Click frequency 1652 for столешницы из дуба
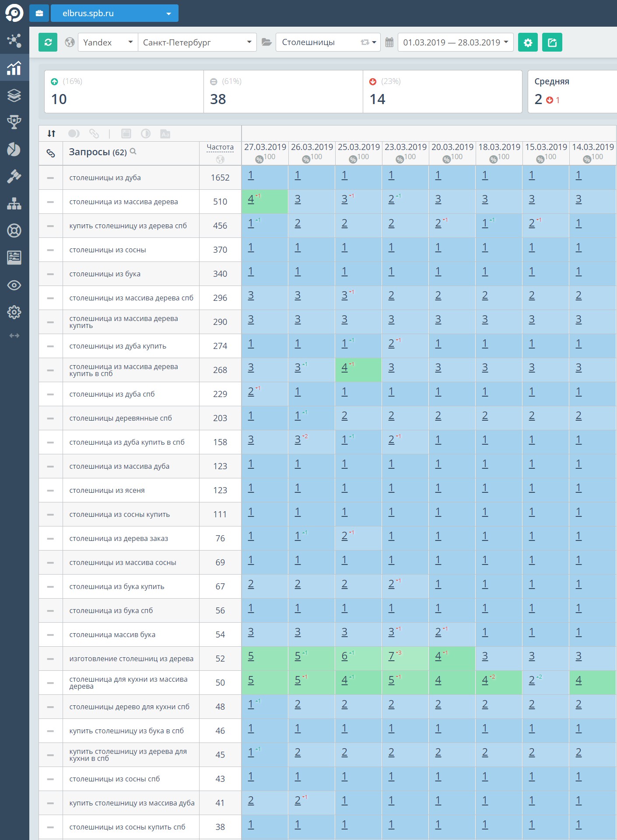Screen dimensions: 617x840 pos(220,178)
